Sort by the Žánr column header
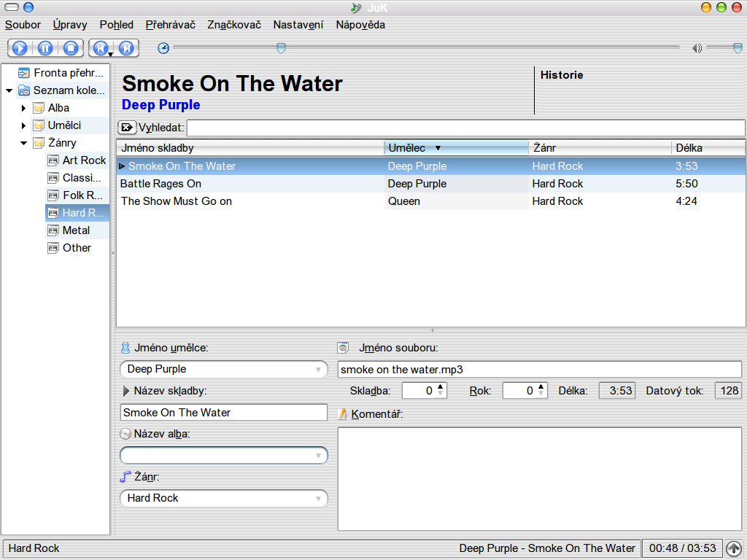Screen dimensions: 747x560 click(600, 148)
